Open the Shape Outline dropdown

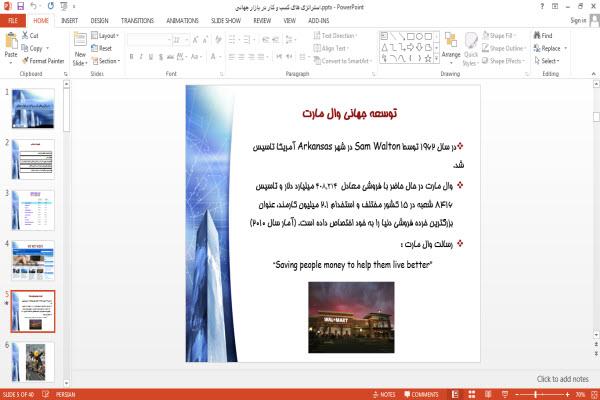pos(504,48)
